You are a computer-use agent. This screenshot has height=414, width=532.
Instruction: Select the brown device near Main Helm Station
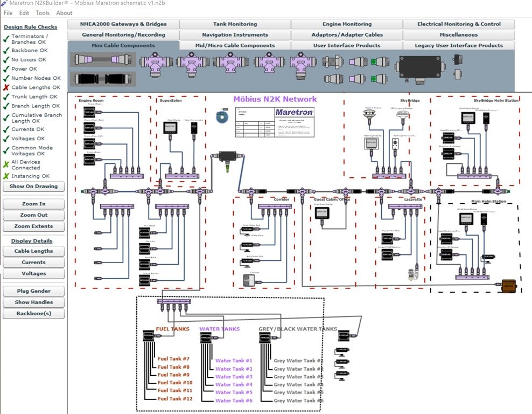[509, 286]
